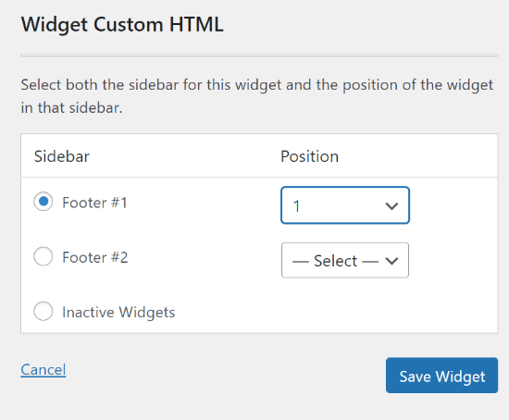Viewport: 509px width, 420px height.
Task: Click the Save Widget button
Action: (x=441, y=376)
